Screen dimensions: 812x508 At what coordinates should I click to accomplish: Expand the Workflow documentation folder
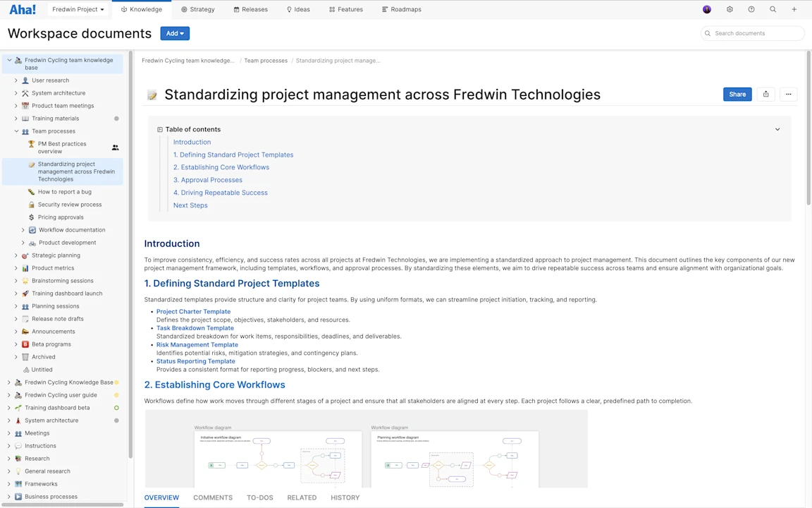coord(23,230)
